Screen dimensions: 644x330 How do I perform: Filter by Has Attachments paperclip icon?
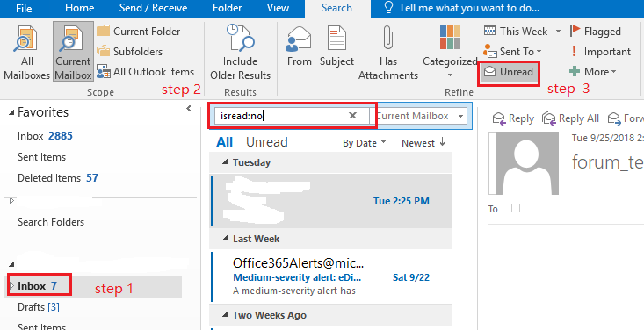387,38
